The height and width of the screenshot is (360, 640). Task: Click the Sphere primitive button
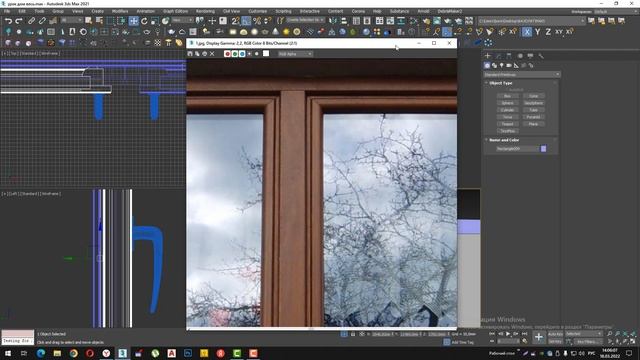pyautogui.click(x=507, y=103)
